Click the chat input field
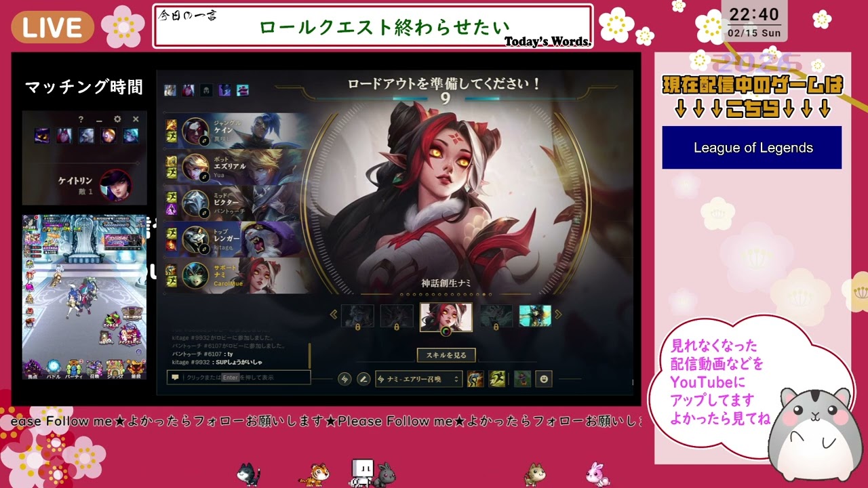This screenshot has height=488, width=868. [239, 378]
